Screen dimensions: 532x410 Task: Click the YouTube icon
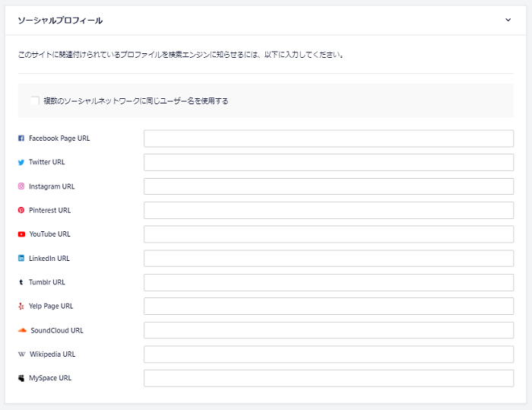[21, 234]
